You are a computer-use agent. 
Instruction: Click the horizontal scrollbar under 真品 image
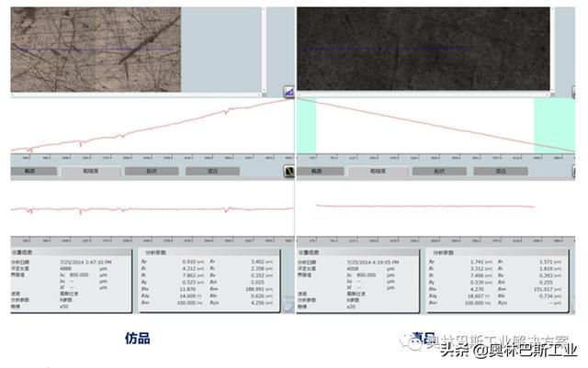[x=425, y=95]
